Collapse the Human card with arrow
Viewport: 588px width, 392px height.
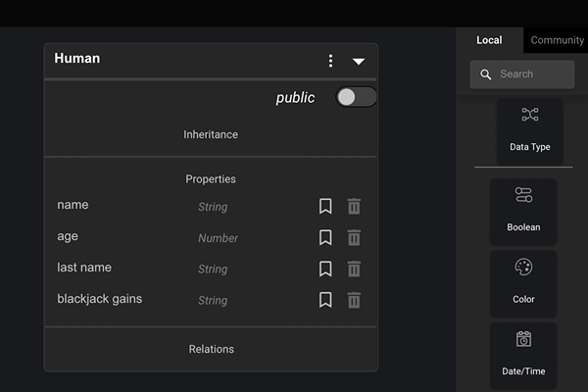click(359, 61)
